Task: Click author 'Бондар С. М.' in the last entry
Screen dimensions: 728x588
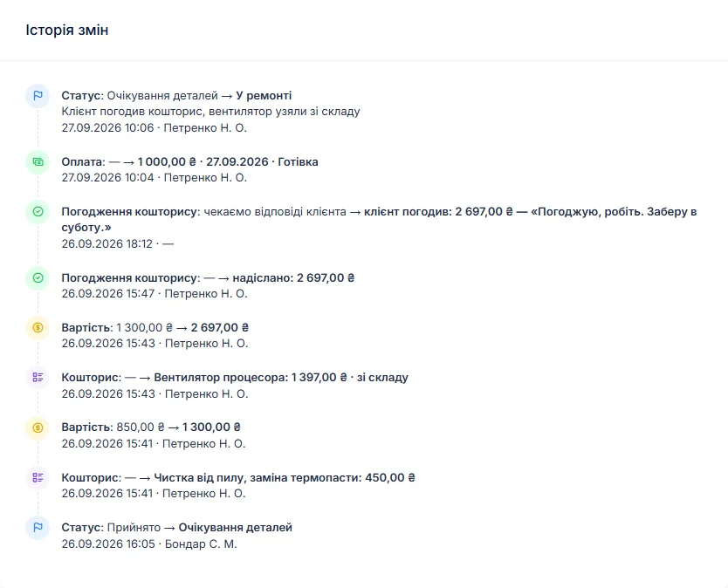Action: click(201, 544)
